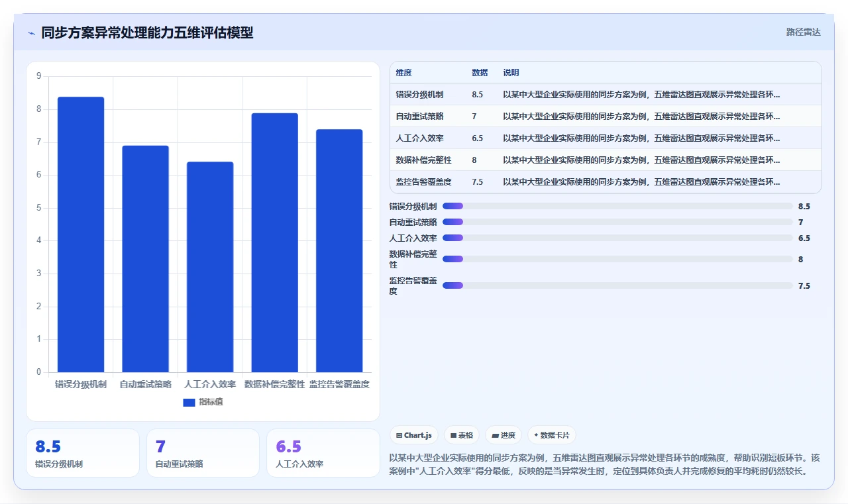Click the lightning icon beside the title
This screenshot has width=848, height=504.
[32, 32]
